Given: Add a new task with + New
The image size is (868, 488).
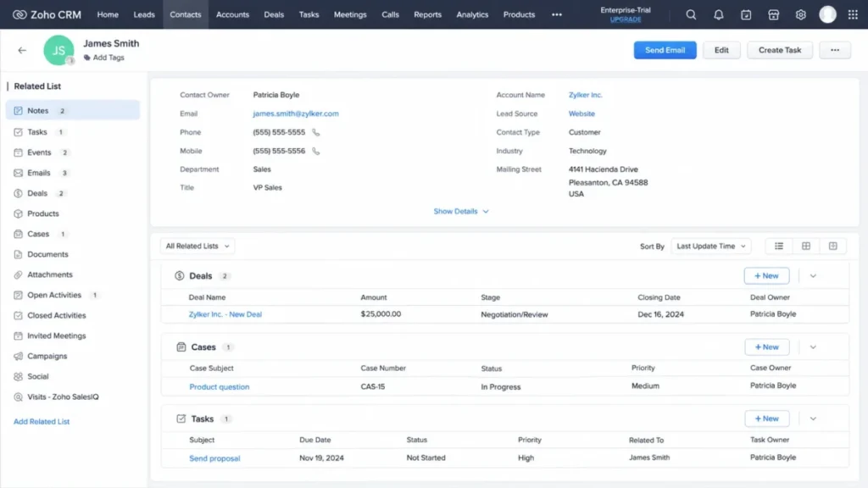Looking at the screenshot, I should 766,419.
